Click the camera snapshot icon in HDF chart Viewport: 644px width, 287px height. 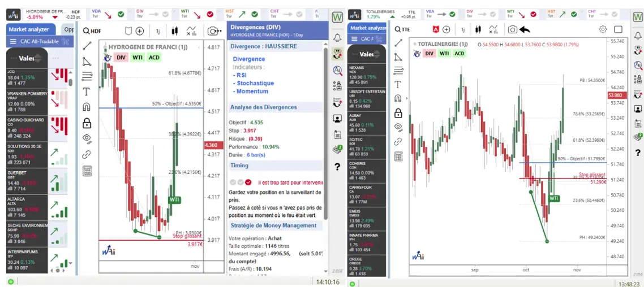click(213, 31)
